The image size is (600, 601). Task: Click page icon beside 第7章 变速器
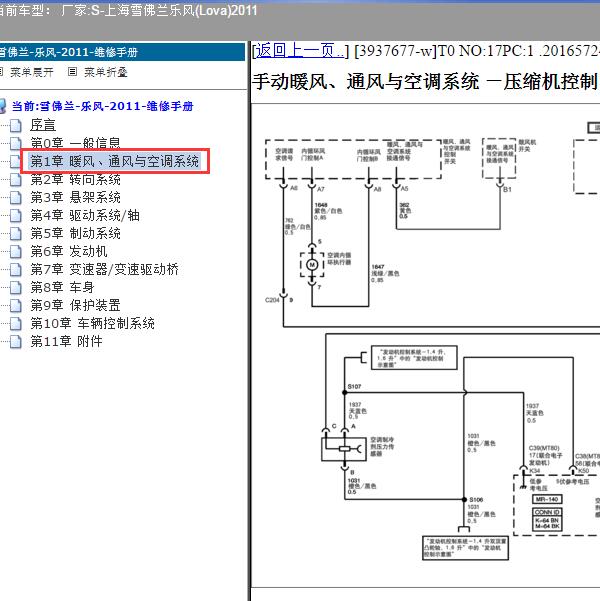coord(16,269)
